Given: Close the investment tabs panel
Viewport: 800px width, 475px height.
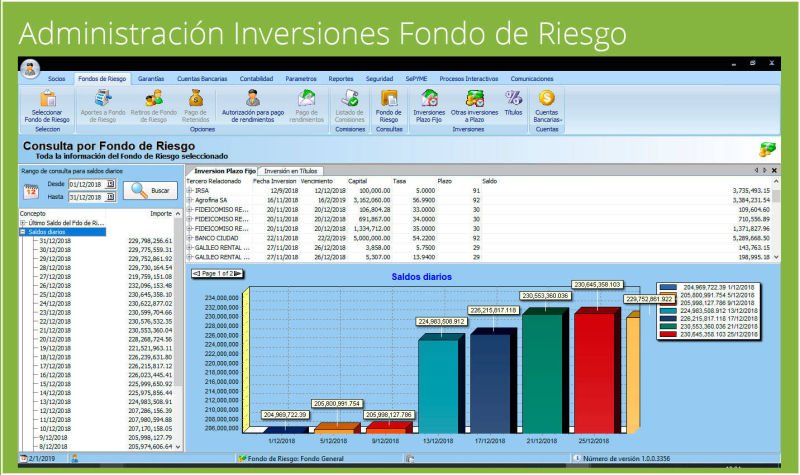Looking at the screenshot, I should pyautogui.click(x=774, y=170).
